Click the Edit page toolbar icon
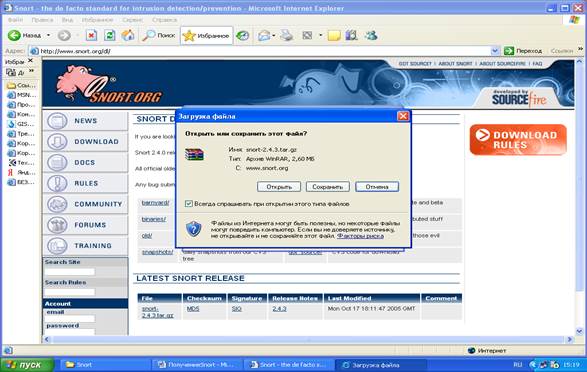 pyautogui.click(x=307, y=36)
